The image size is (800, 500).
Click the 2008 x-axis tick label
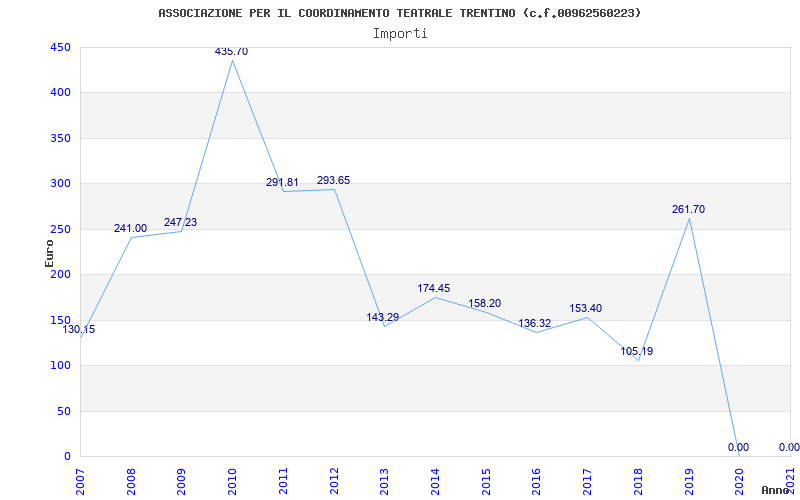(x=131, y=481)
